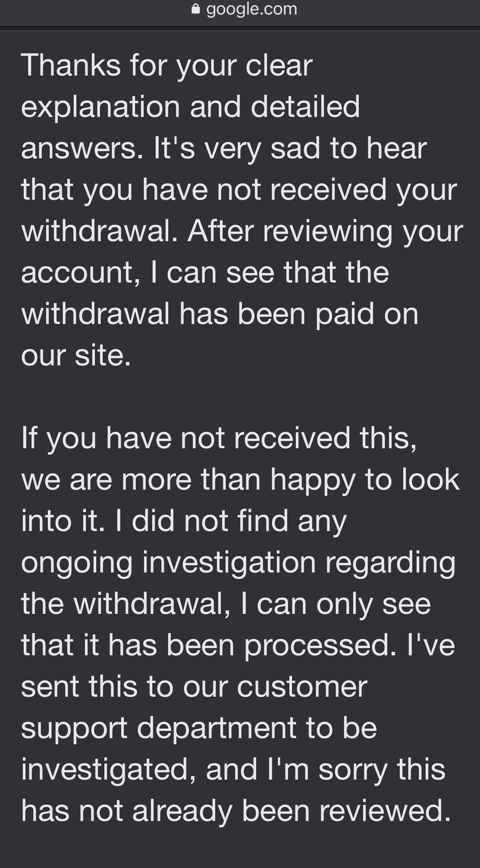The image size is (480, 868).
Task: Click the text "explanation and detailed"
Action: pyautogui.click(x=190, y=107)
